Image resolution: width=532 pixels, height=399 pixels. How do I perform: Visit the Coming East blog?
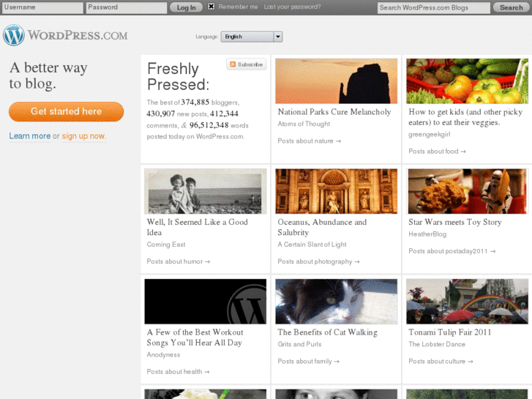(x=166, y=245)
